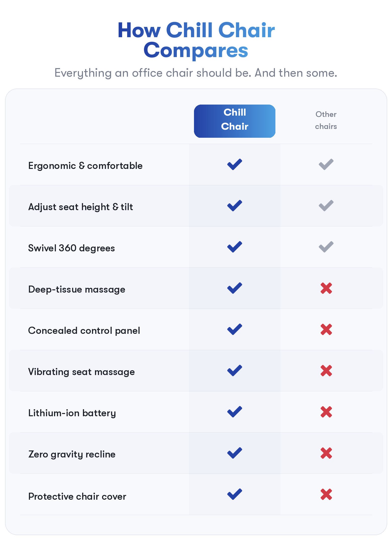Click red X for Lithium-ion battery row
392x555 pixels.
pos(326,412)
